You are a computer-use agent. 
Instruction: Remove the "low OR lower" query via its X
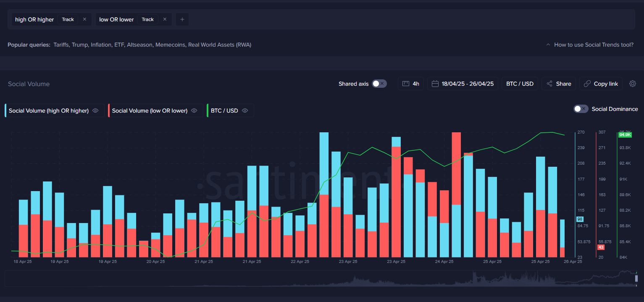pos(164,19)
